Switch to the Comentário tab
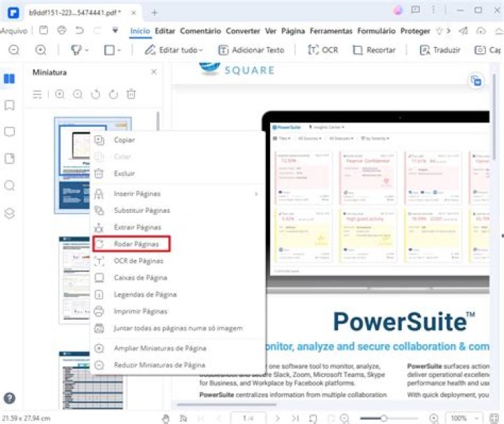The height and width of the screenshot is (424, 504). 200,31
